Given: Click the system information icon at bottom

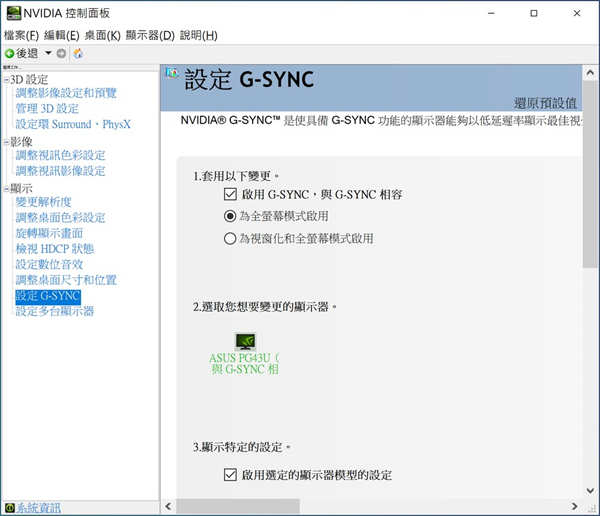Looking at the screenshot, I should click(10, 508).
